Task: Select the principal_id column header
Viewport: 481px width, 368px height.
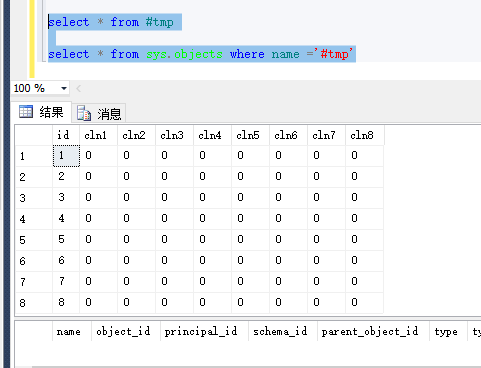Action: click(204, 331)
